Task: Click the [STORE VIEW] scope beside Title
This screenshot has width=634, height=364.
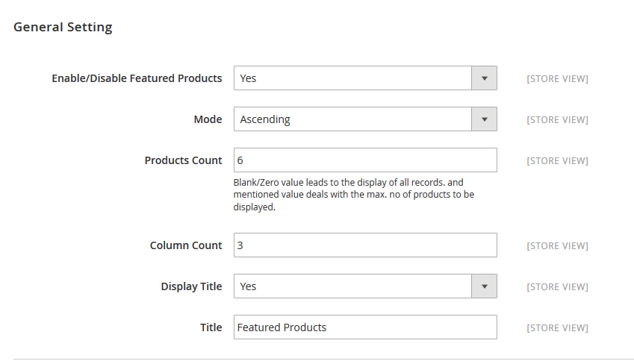Action: pos(557,327)
